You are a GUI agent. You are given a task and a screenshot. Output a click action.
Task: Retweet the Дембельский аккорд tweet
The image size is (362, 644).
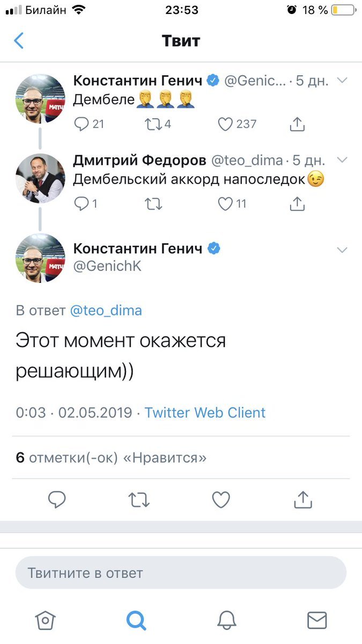[x=153, y=204]
